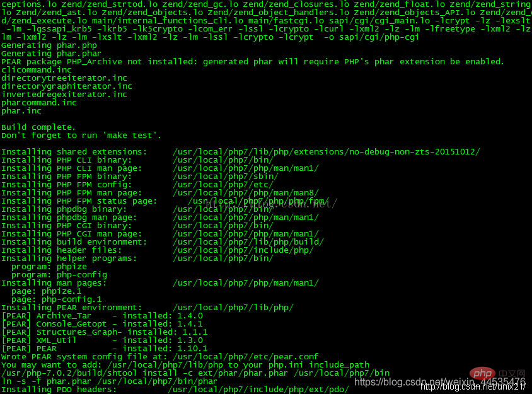The image size is (532, 394).
Task: Select the 'Installing header files' path
Action: click(243, 250)
